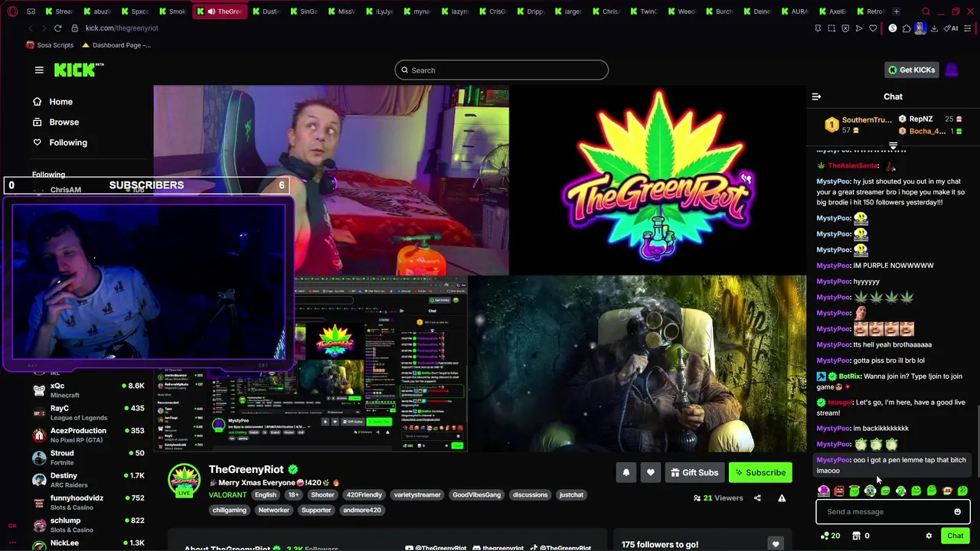Open Sosa Scripts bookmark
Viewport: 980px width, 551px height.
(50, 45)
